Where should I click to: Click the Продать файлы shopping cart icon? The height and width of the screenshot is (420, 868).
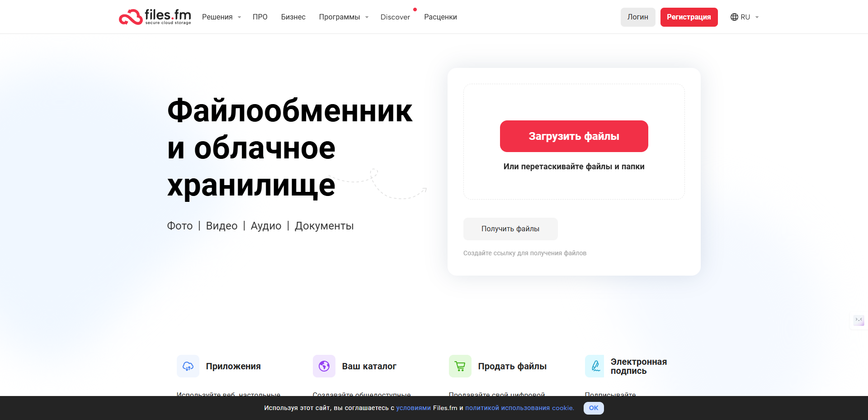pyautogui.click(x=460, y=366)
